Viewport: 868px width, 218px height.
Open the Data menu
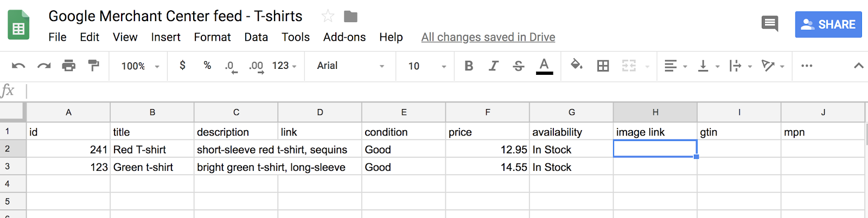point(256,37)
